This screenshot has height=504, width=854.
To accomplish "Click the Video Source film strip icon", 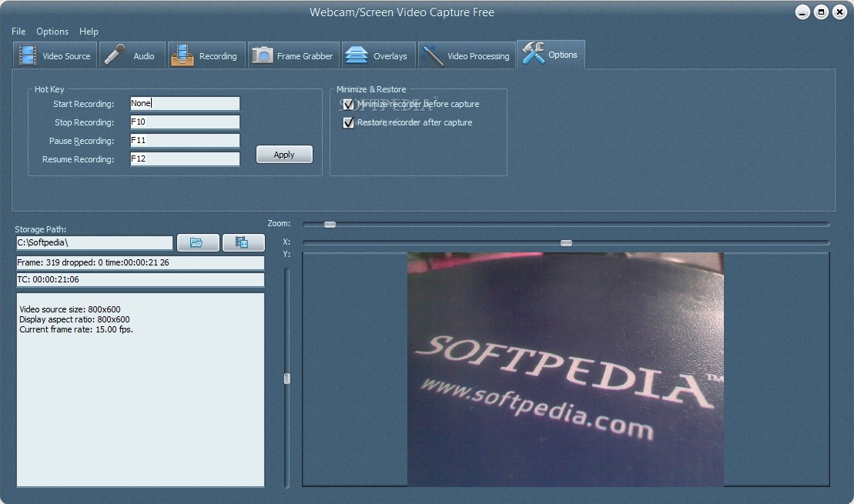I will coord(27,55).
